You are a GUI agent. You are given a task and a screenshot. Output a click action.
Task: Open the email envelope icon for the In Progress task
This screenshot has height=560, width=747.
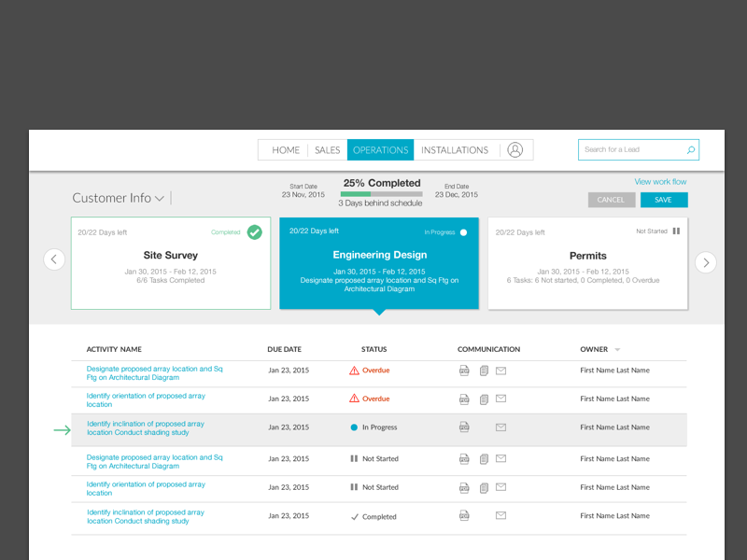pos(501,427)
